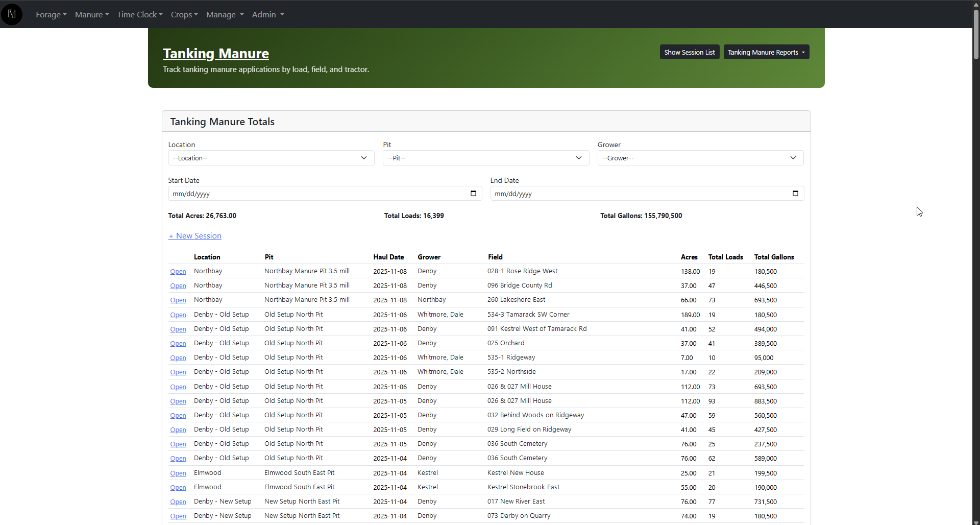This screenshot has width=980, height=525.
Task: Expand the Pit filter dropdown
Action: pyautogui.click(x=486, y=158)
